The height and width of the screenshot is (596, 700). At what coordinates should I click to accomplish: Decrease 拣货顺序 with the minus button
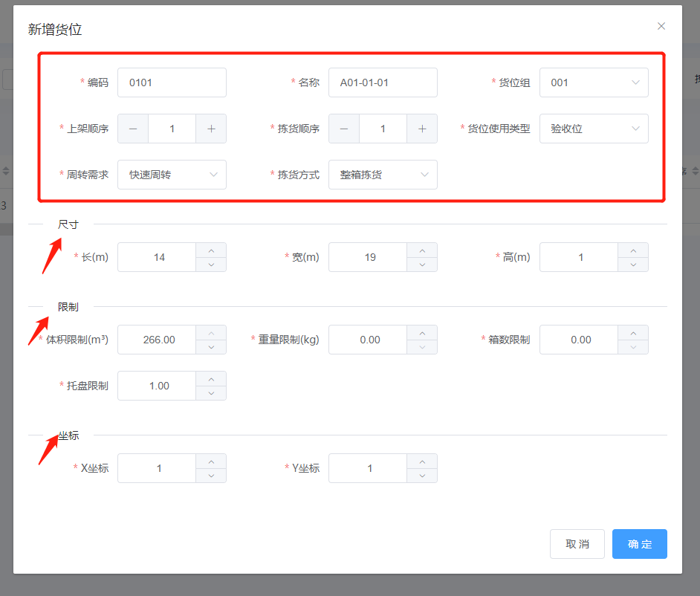(x=344, y=129)
